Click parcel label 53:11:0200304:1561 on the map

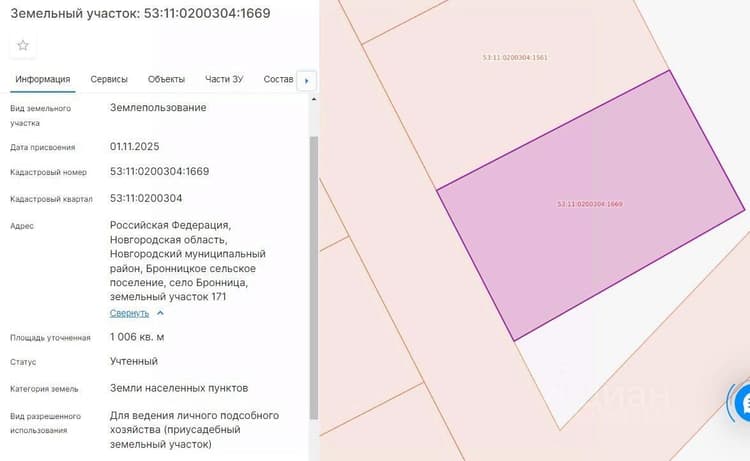coord(515,57)
